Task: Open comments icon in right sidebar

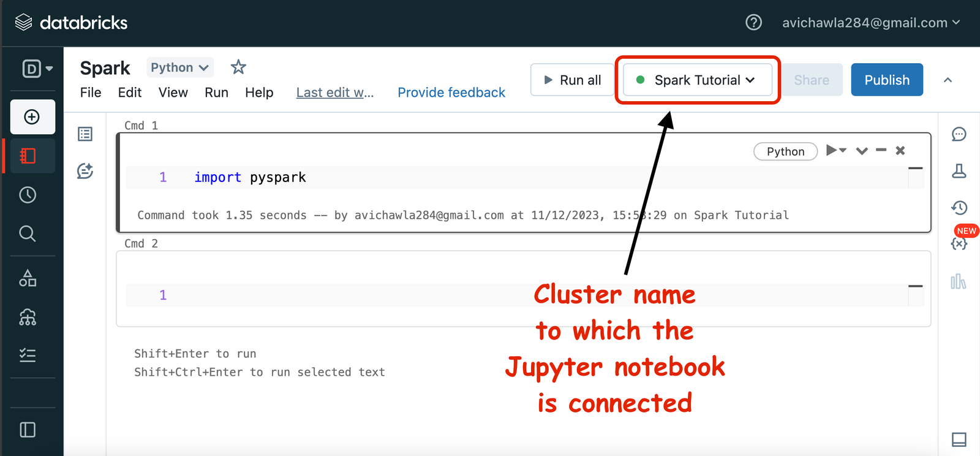Action: [959, 134]
